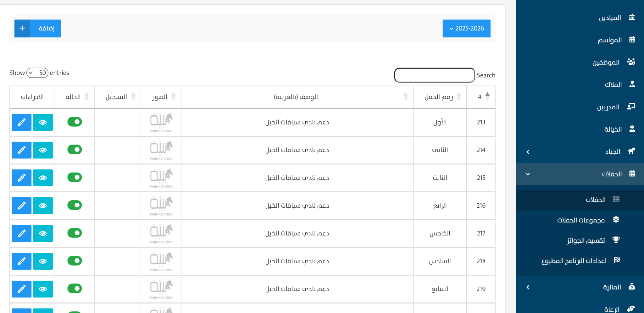Click the trophy icon next to تقسيم الجوائز

[x=616, y=240]
